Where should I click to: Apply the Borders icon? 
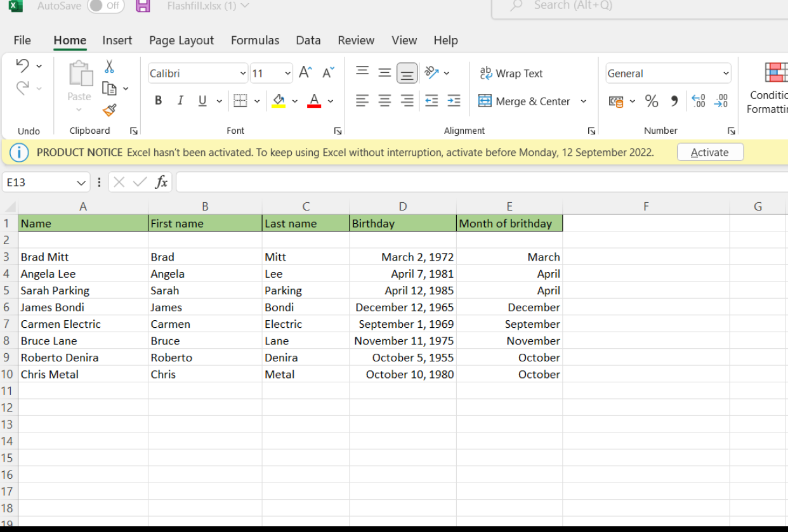tap(240, 101)
